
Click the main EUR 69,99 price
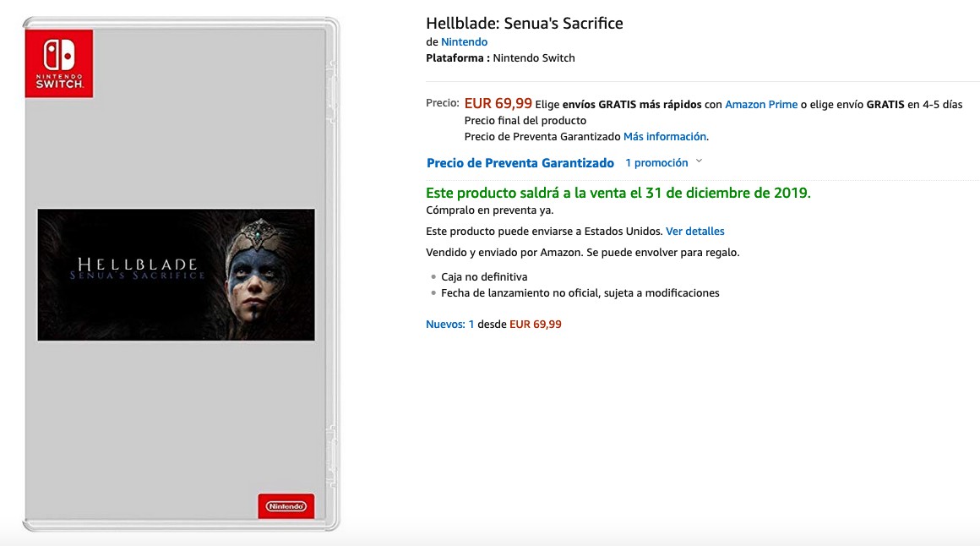(x=498, y=103)
